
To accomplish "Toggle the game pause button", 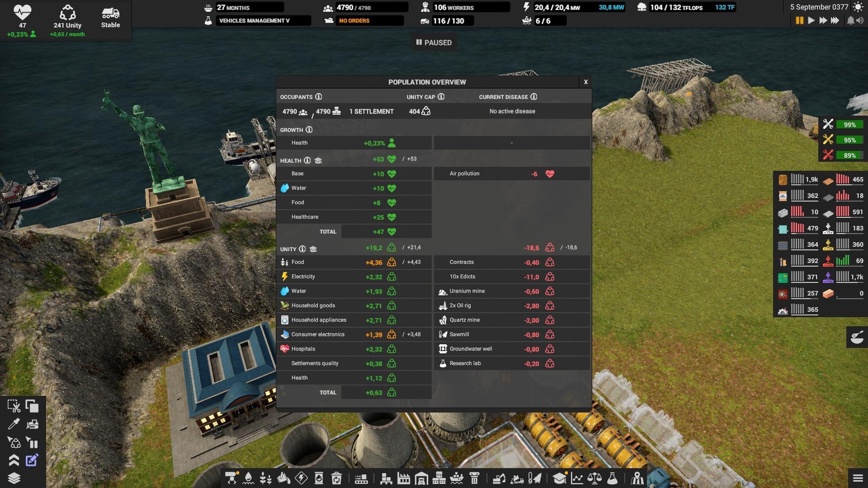I will click(799, 20).
